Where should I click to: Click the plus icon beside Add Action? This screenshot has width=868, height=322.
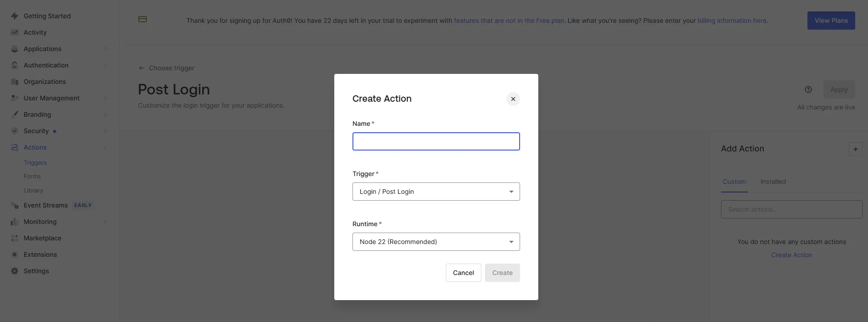click(856, 149)
